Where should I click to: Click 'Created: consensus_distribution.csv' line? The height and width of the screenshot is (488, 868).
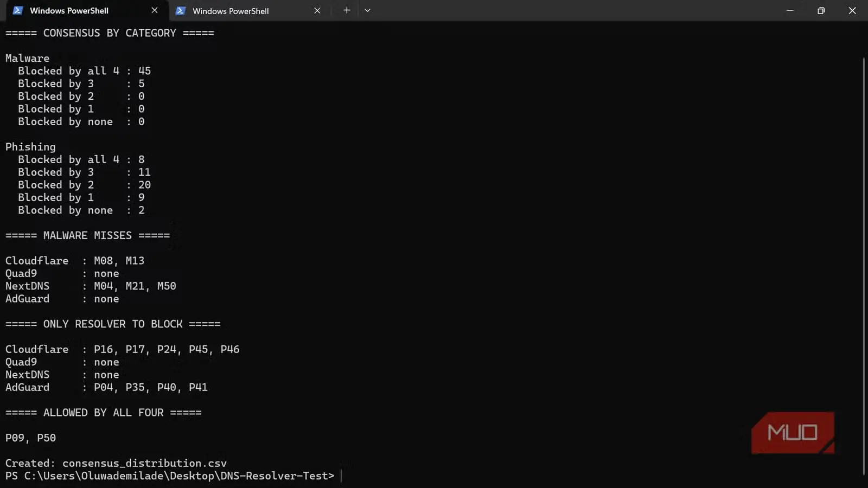pos(116,463)
